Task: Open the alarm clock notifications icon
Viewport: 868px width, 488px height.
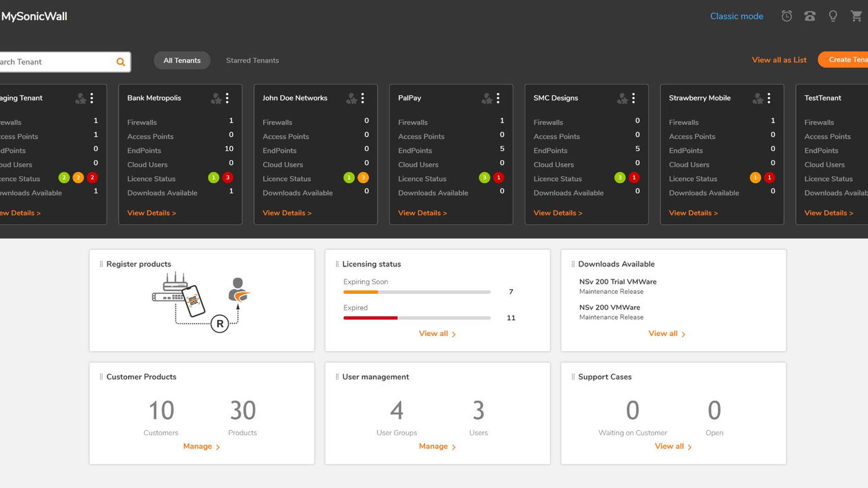Action: pyautogui.click(x=786, y=15)
